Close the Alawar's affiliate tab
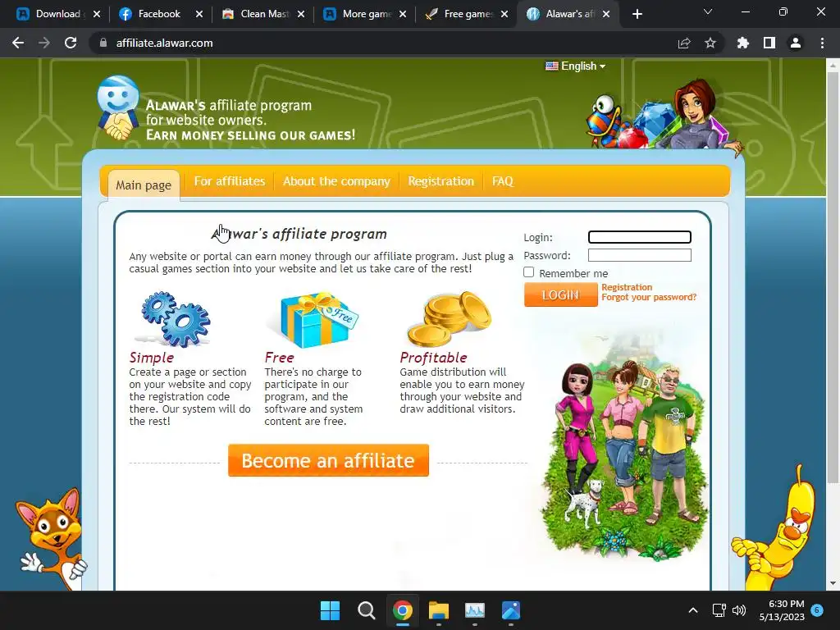Image resolution: width=840 pixels, height=630 pixels. pyautogui.click(x=606, y=15)
